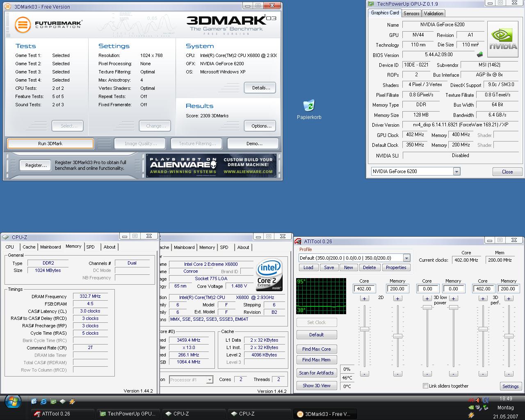Click the green arrow keyboard tray icon

pos(486,408)
